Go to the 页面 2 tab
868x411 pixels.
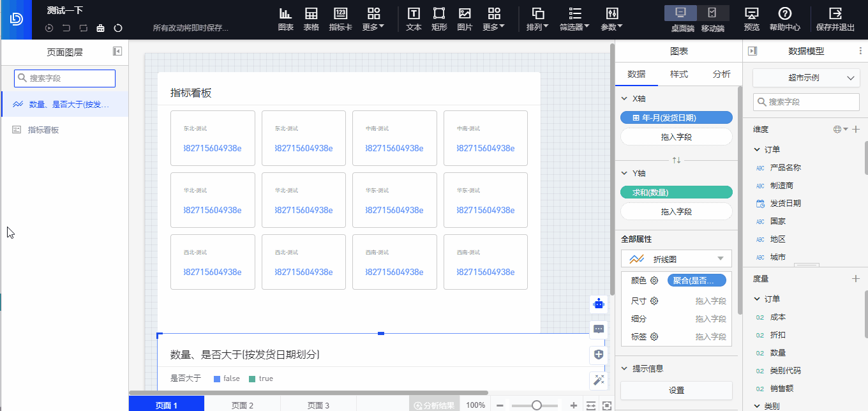click(x=243, y=405)
